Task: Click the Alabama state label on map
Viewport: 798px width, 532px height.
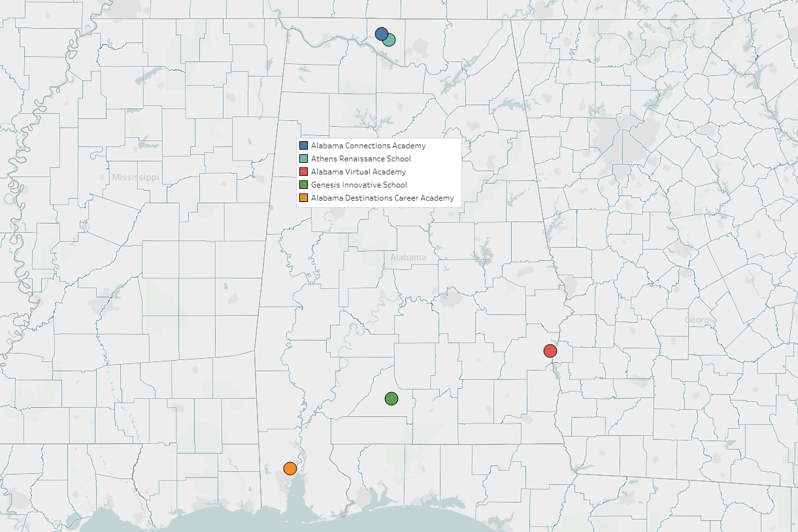Action: point(408,258)
